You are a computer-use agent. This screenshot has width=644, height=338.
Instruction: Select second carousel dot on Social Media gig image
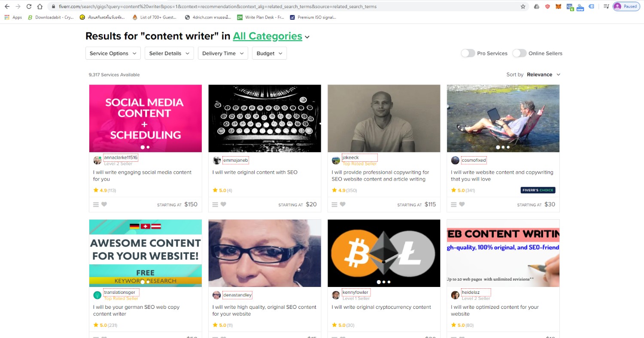pos(148,147)
